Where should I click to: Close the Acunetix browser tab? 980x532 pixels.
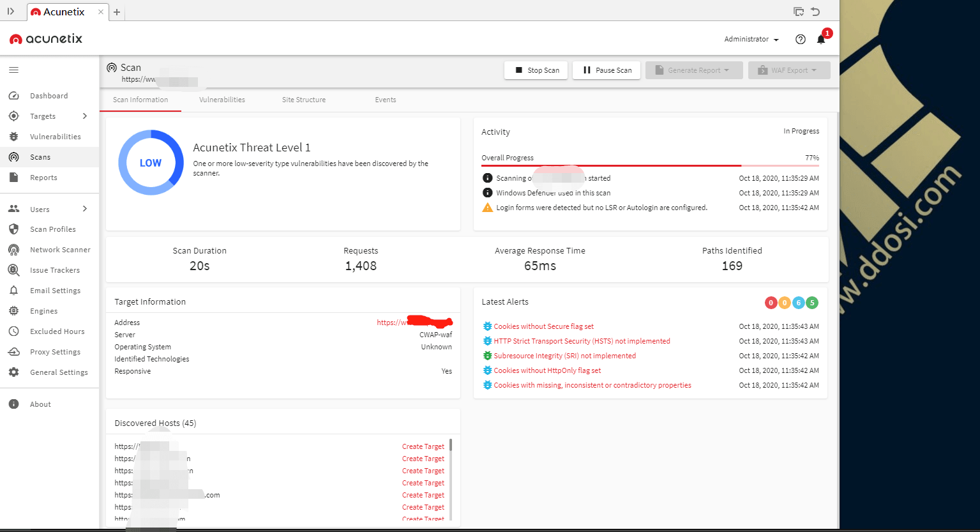(101, 12)
